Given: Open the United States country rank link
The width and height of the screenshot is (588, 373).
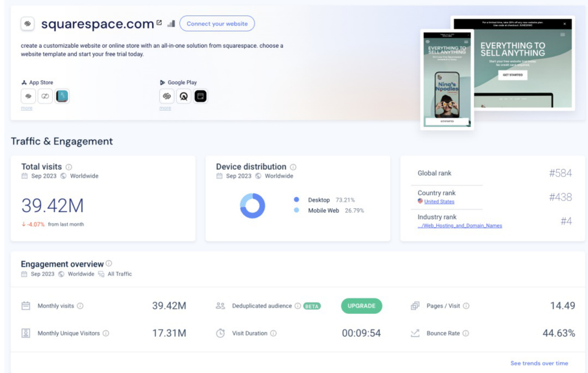Looking at the screenshot, I should [x=439, y=201].
